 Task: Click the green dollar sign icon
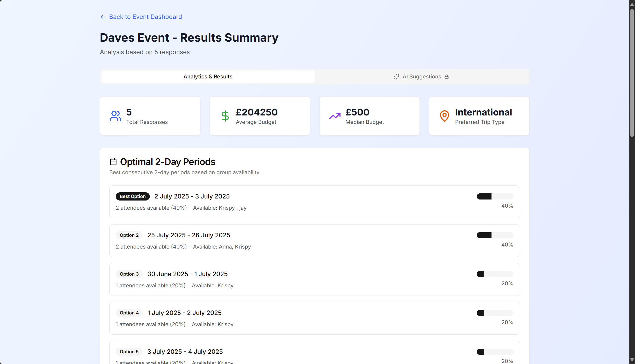pyautogui.click(x=225, y=116)
